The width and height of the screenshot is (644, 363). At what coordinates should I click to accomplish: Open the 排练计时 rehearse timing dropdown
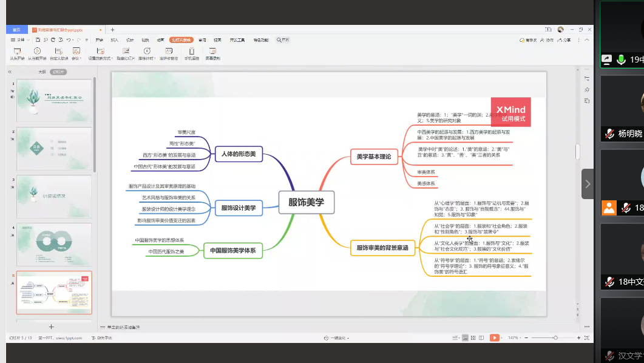[147, 53]
